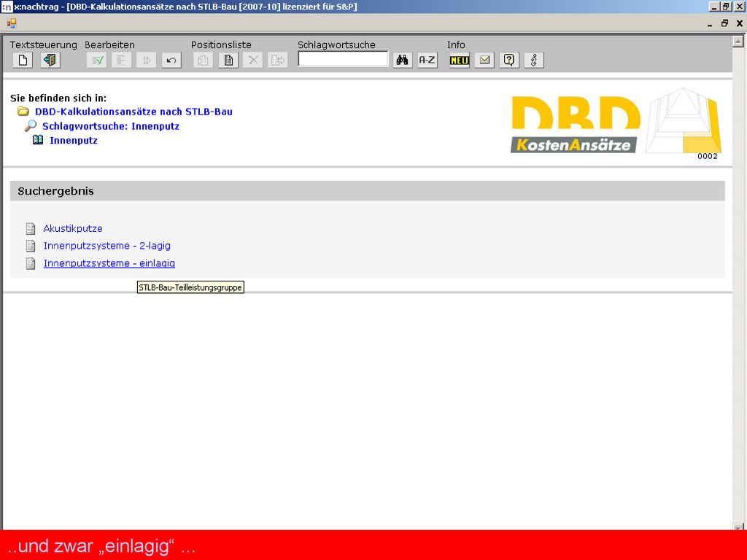Click the Info toolbar group label
Screen dimensions: 747x560
(456, 44)
